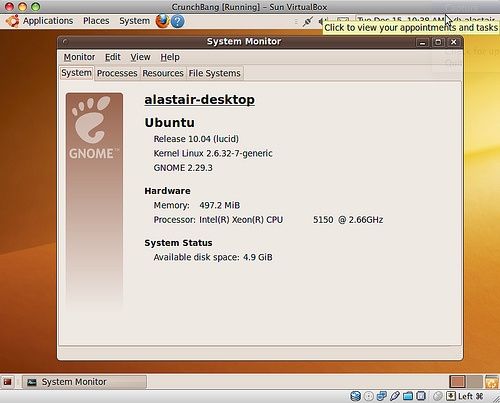Screen dimensions: 500x403
Task: Expand the System panel menu
Action: pos(134,21)
